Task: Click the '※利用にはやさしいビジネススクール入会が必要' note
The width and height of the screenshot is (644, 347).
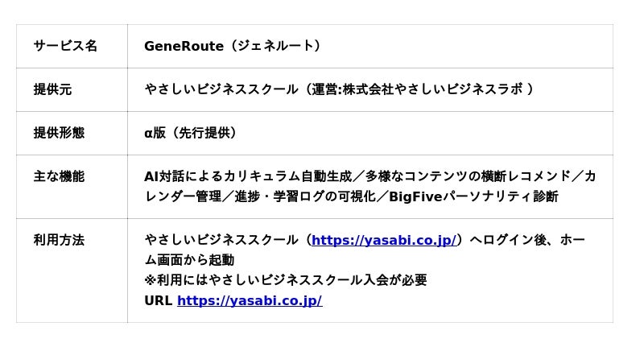Action: pos(286,280)
